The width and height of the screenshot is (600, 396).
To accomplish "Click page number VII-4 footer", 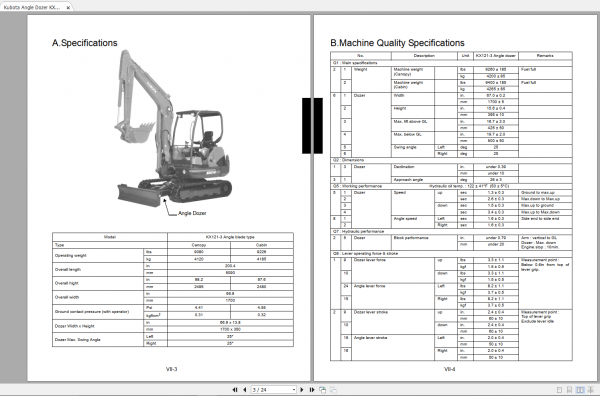I will point(450,369).
